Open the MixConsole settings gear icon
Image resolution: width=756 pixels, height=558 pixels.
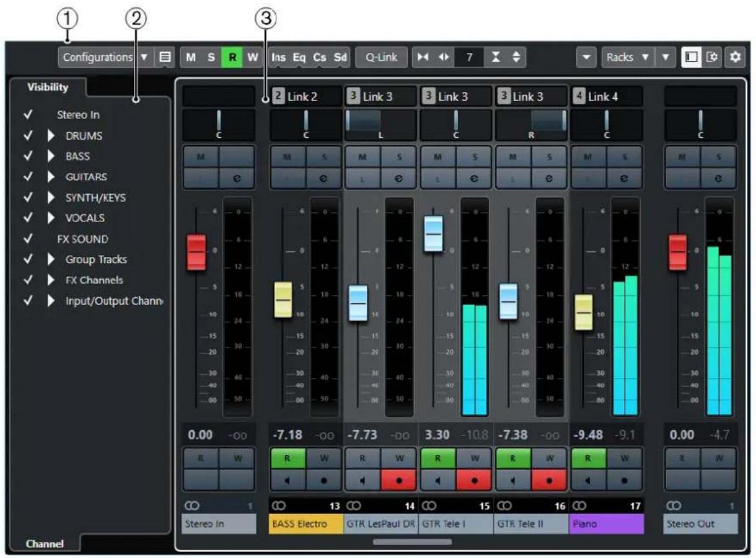(735, 58)
